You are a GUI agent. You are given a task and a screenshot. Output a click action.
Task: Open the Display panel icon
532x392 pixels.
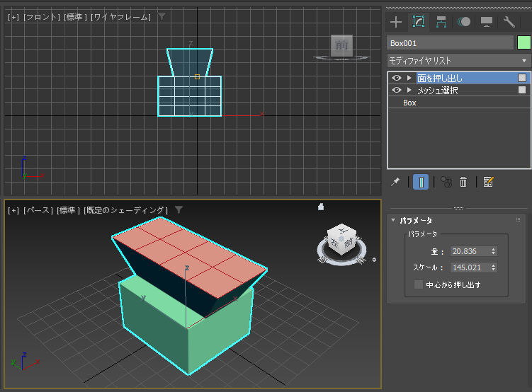(x=487, y=22)
